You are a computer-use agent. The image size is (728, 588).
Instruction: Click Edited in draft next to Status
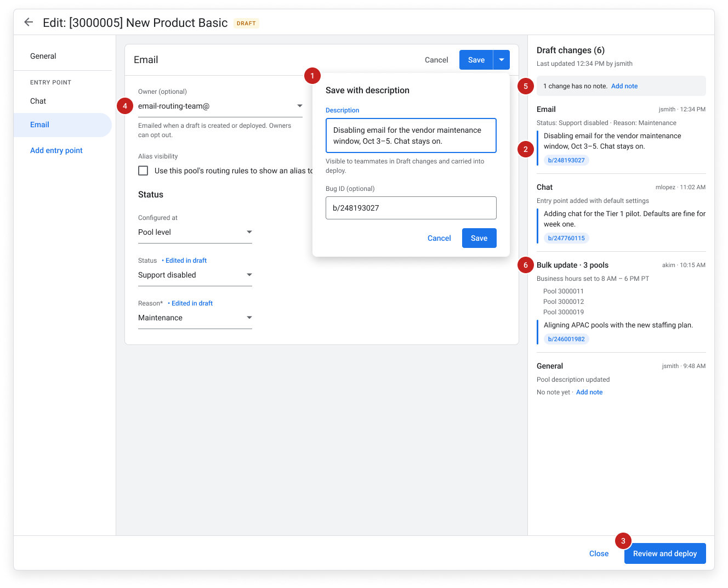coord(186,261)
